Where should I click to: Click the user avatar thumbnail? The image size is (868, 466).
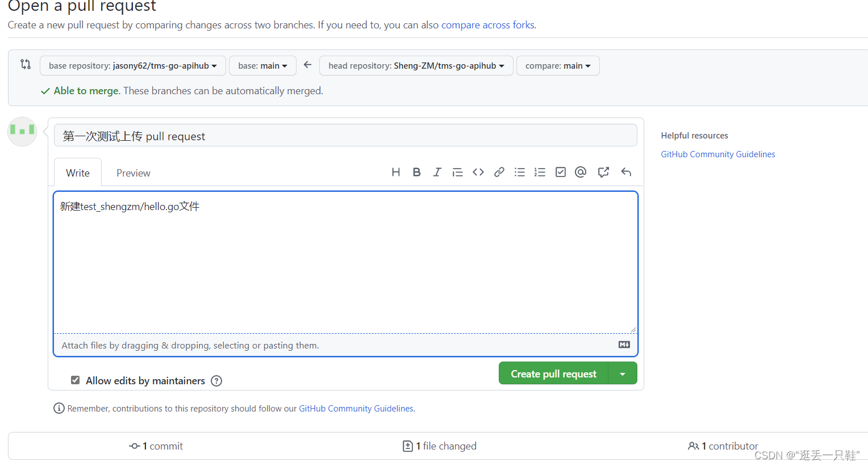[22, 132]
